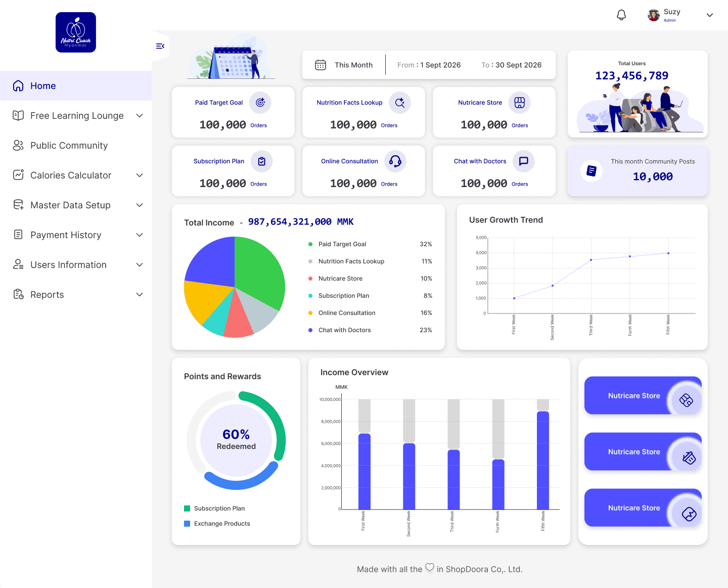Viewport: 728px width, 588px height.
Task: Click the Free Learning Lounge book icon
Action: pyautogui.click(x=18, y=116)
